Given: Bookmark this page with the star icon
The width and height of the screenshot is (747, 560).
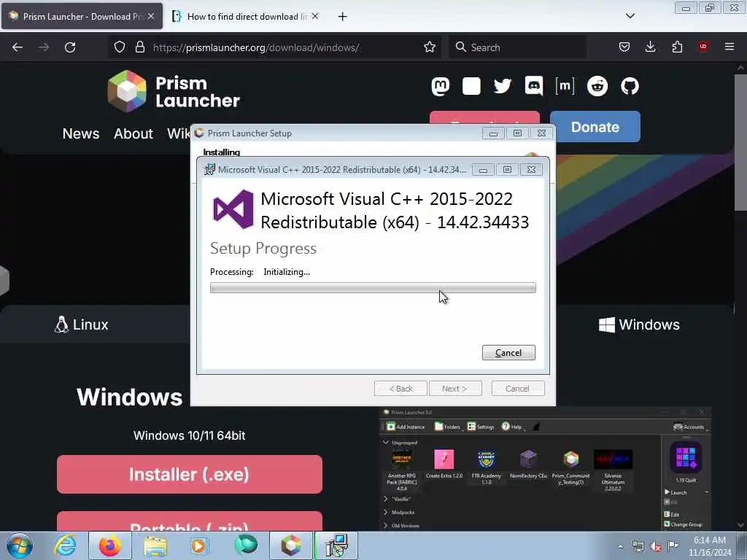Looking at the screenshot, I should (429, 47).
